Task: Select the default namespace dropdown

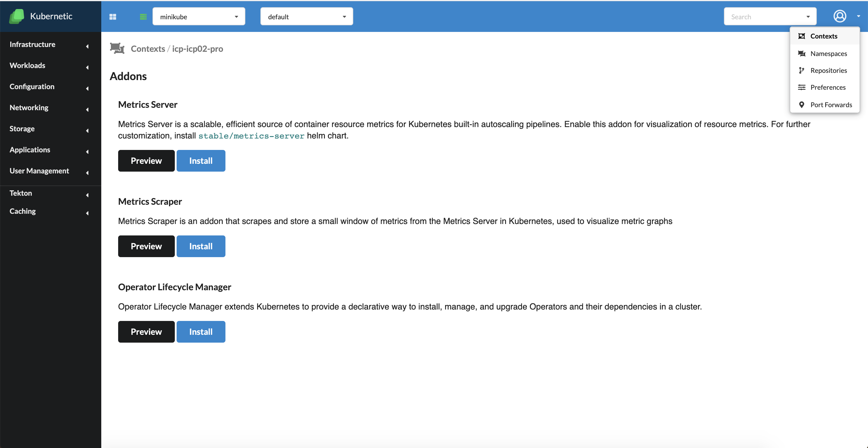Action: [307, 17]
